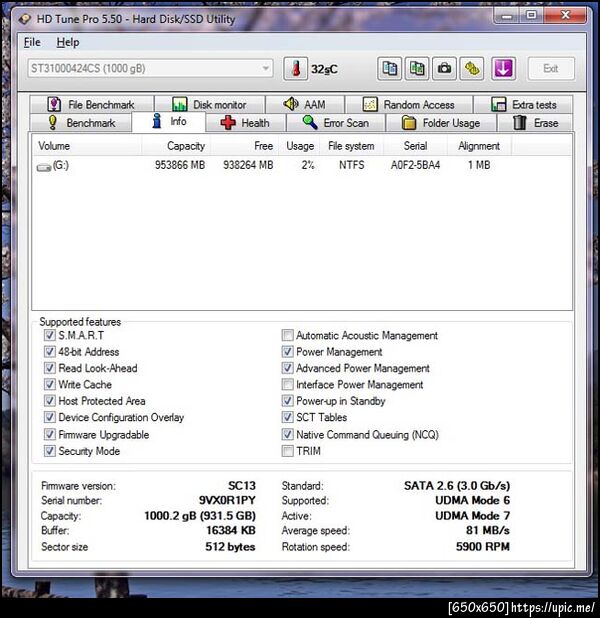Click the 953866 MB capacity cell
Viewport: 600px width, 618px height.
tap(180, 165)
